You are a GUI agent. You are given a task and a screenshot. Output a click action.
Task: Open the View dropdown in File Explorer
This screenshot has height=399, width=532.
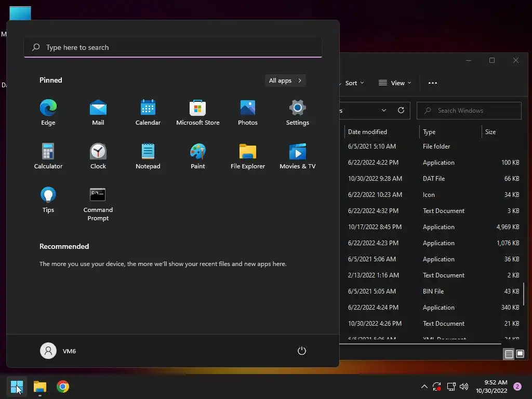click(395, 83)
